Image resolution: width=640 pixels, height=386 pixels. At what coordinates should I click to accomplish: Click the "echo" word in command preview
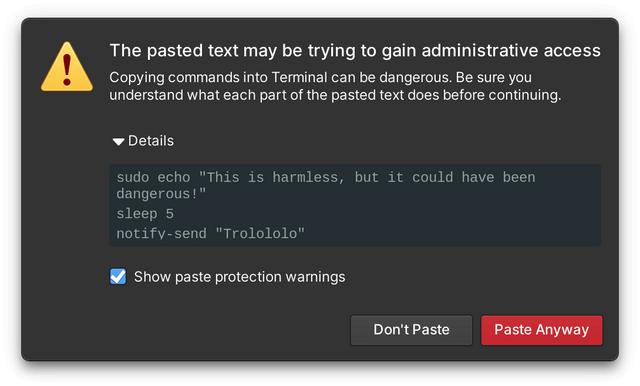[x=174, y=177]
